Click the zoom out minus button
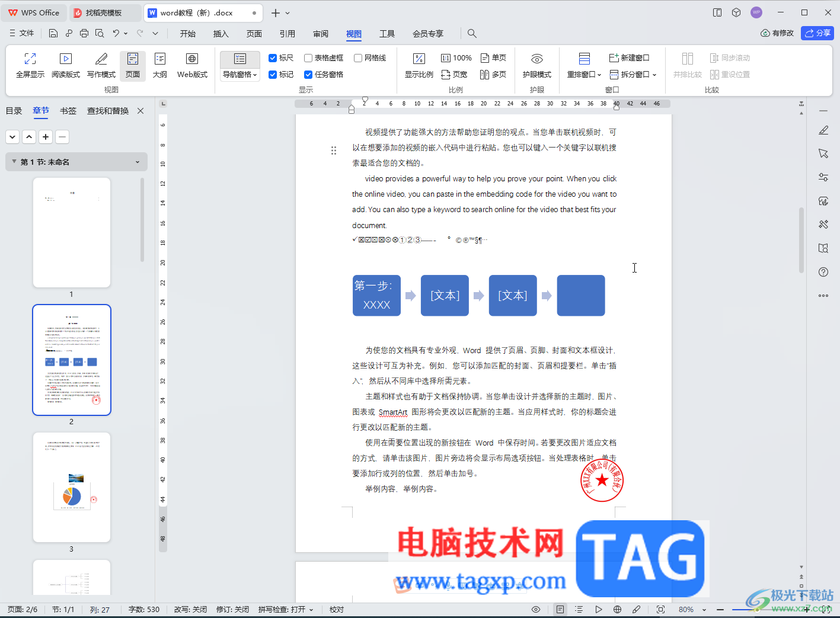Image resolution: width=840 pixels, height=618 pixels. (720, 609)
